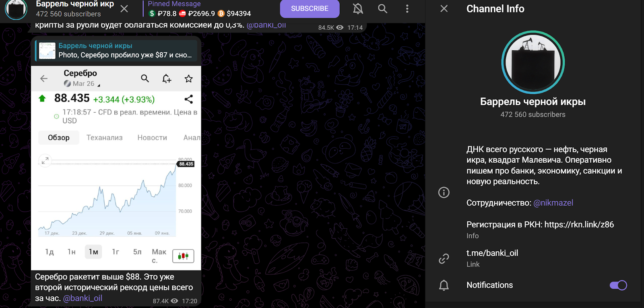
Task: Click the share icon in silver chart
Action: click(x=188, y=99)
